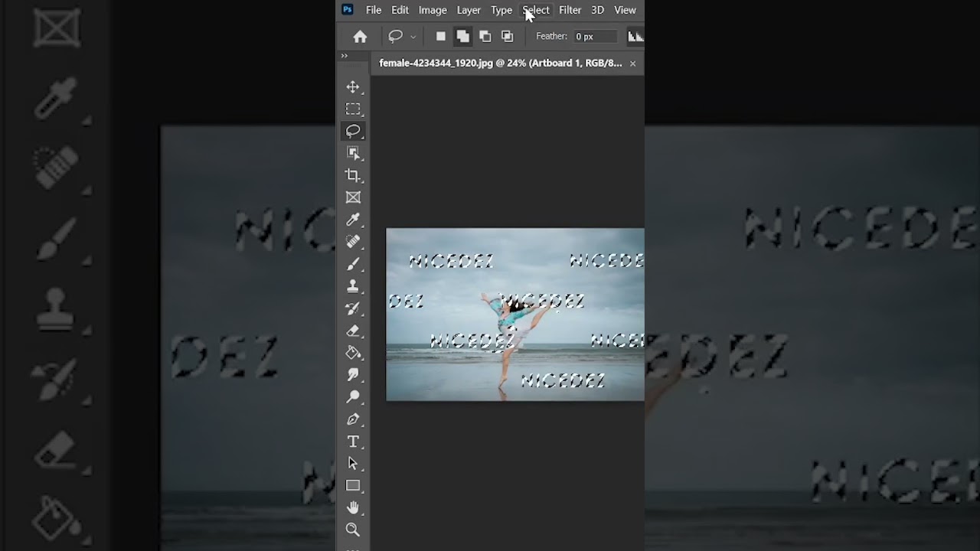
Task: Select the Frame tool
Action: (353, 197)
